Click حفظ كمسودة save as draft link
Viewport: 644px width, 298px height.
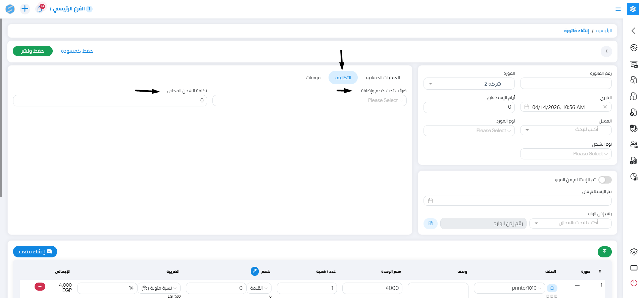77,51
